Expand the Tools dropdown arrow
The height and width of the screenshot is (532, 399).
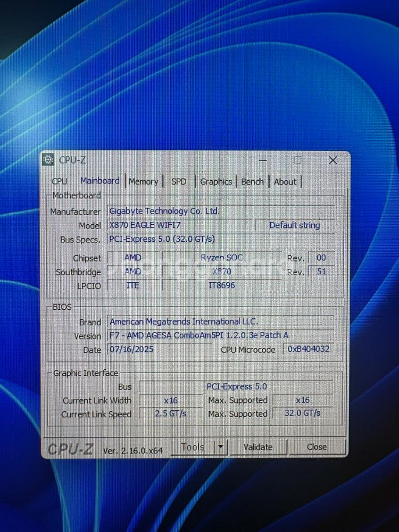tap(221, 447)
